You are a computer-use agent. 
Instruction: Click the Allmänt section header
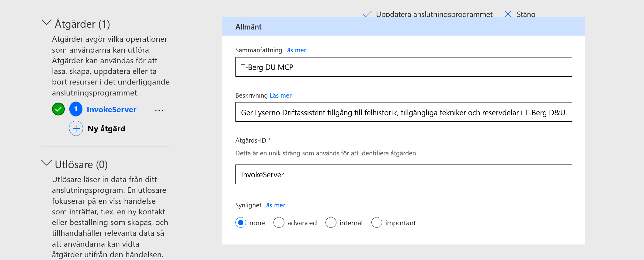pyautogui.click(x=404, y=26)
